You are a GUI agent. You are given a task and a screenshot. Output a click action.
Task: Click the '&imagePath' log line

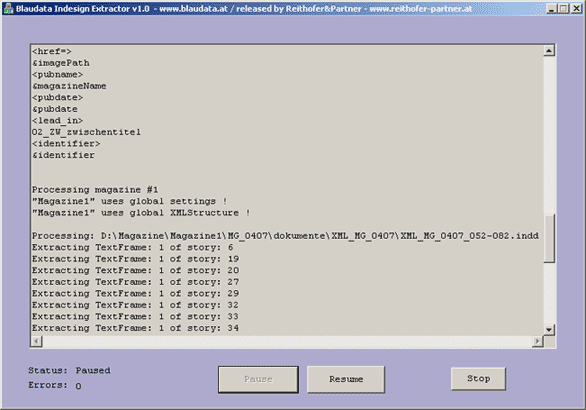click(x=61, y=63)
